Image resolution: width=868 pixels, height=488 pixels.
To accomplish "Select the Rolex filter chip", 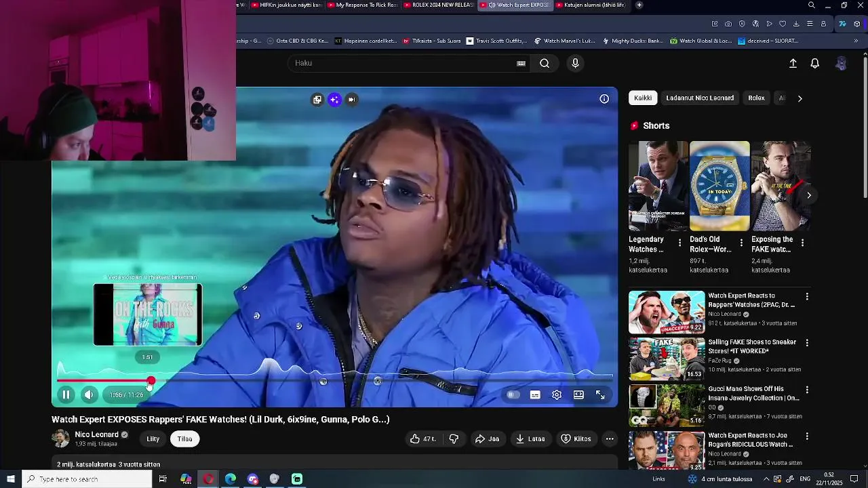I will pyautogui.click(x=756, y=98).
